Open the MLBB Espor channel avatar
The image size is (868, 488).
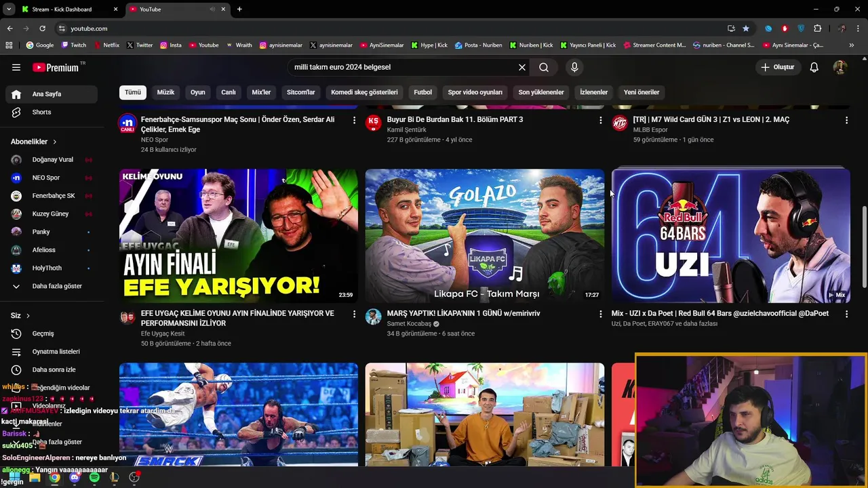tap(620, 123)
